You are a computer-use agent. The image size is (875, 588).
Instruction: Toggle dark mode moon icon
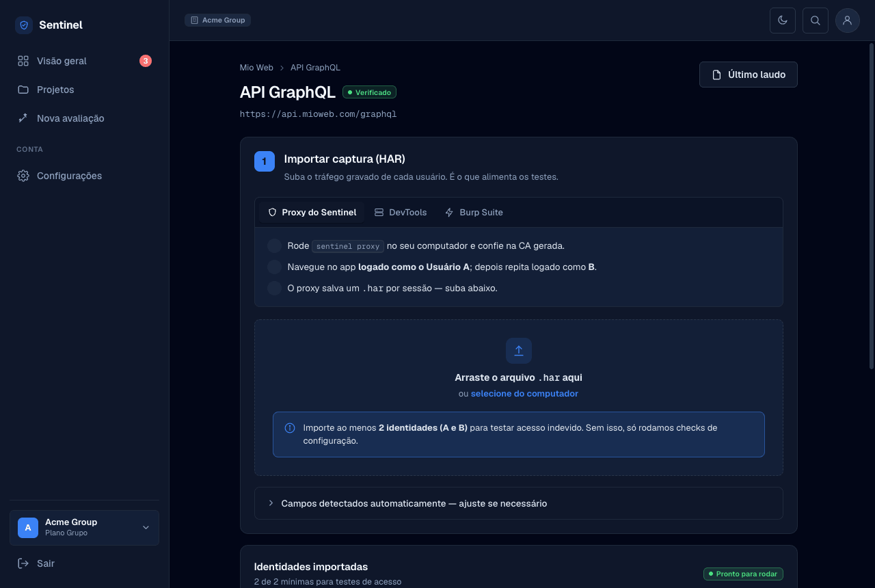tap(783, 21)
